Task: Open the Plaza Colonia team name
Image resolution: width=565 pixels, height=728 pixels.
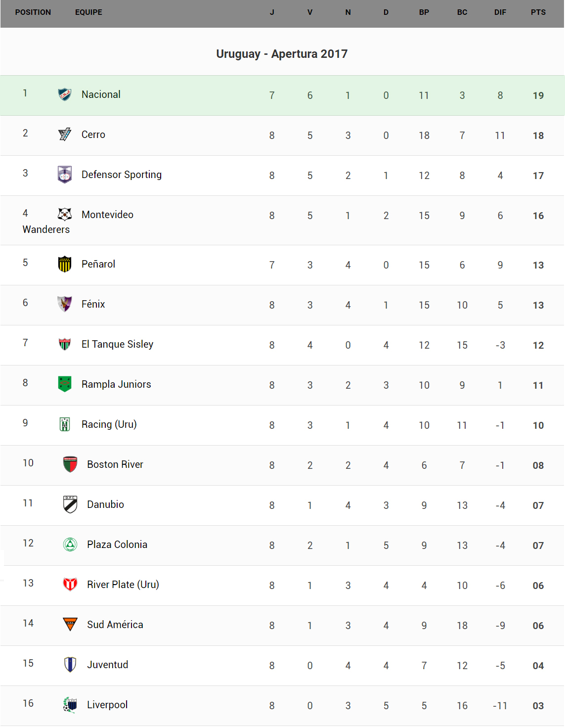Action: 117,545
